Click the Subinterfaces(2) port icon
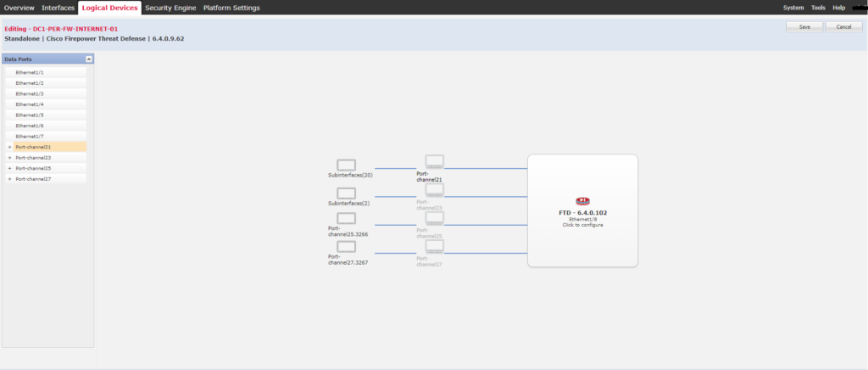 pyautogui.click(x=346, y=193)
